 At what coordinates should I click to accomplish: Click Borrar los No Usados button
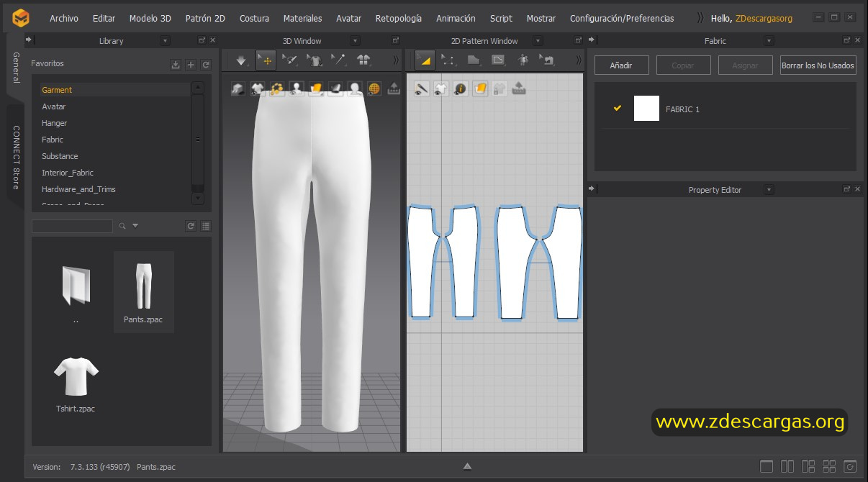coord(818,65)
